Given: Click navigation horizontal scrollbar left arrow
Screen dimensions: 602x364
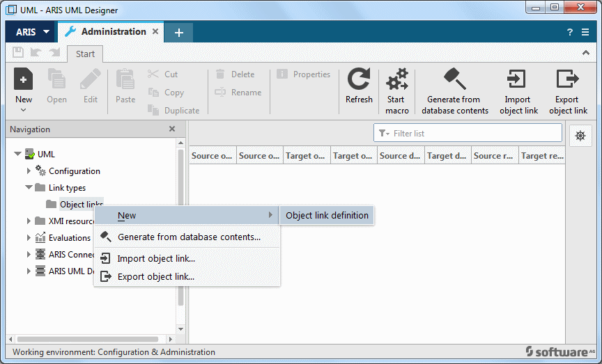Looking at the screenshot, I should click(10, 339).
